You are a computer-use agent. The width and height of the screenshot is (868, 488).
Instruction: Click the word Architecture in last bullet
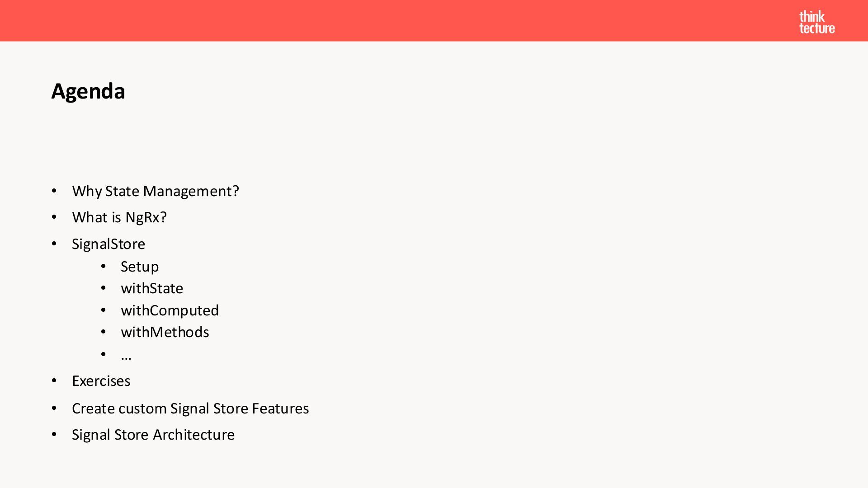click(x=194, y=435)
